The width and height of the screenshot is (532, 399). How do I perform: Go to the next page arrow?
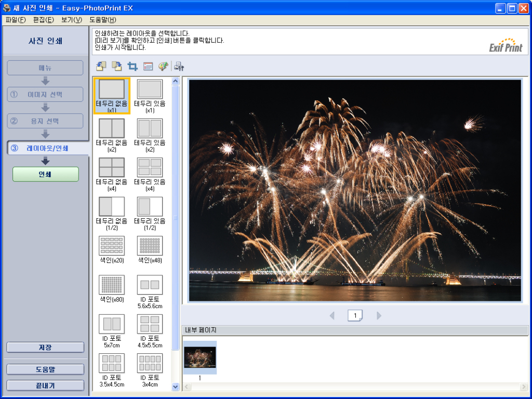[379, 315]
